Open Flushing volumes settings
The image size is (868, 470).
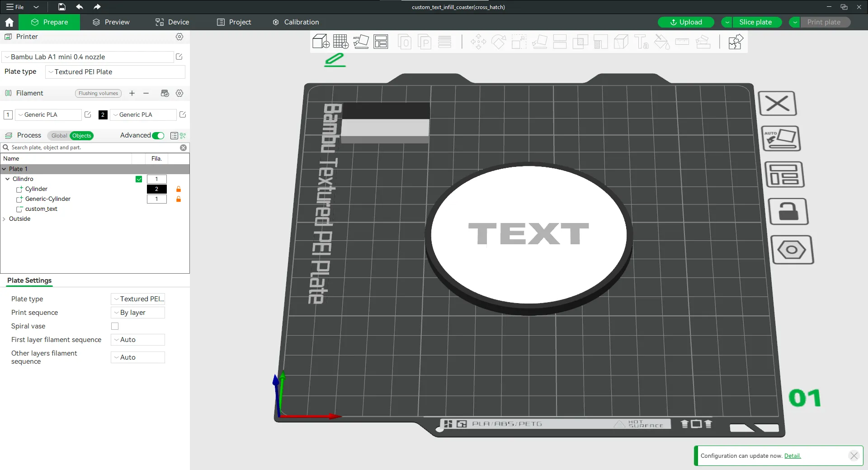coord(98,94)
